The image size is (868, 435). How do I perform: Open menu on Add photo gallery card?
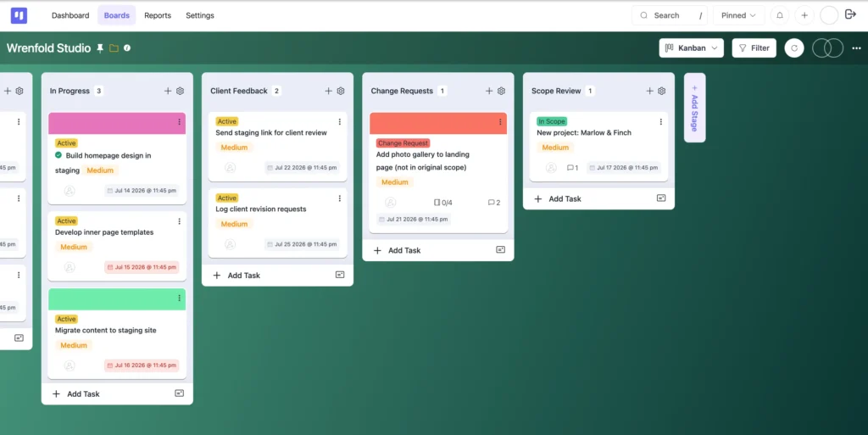[500, 122]
